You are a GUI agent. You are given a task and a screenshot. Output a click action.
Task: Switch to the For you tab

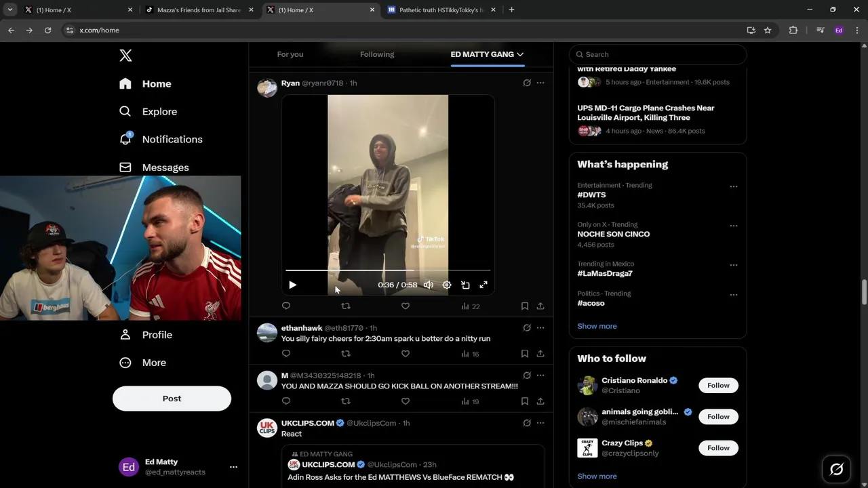290,54
